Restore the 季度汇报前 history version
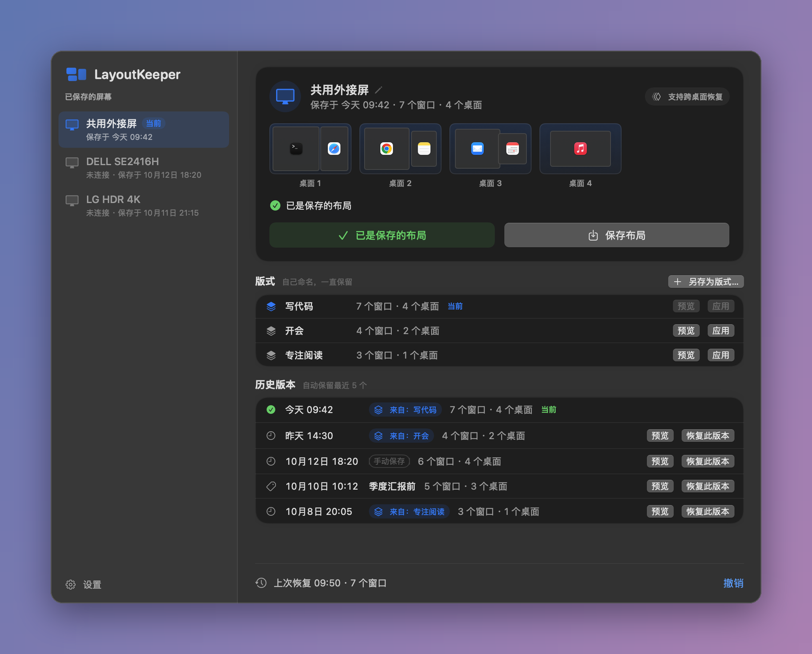Viewport: 812px width, 654px height. [708, 487]
